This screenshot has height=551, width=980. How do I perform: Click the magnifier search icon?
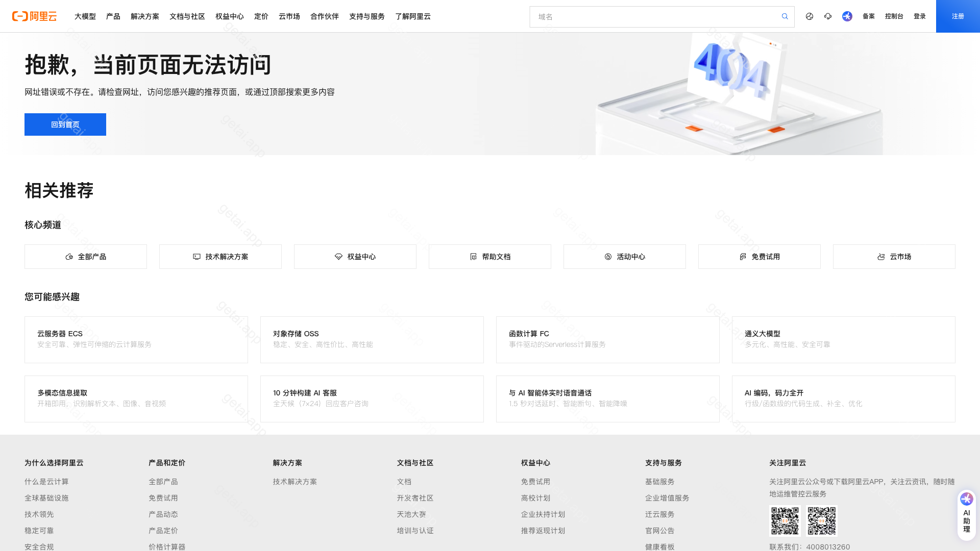[785, 16]
